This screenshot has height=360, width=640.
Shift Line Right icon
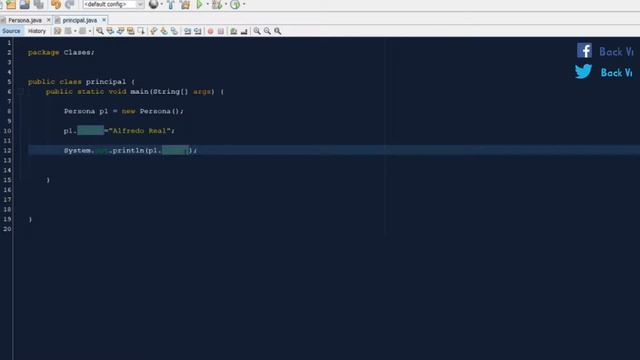198,31
